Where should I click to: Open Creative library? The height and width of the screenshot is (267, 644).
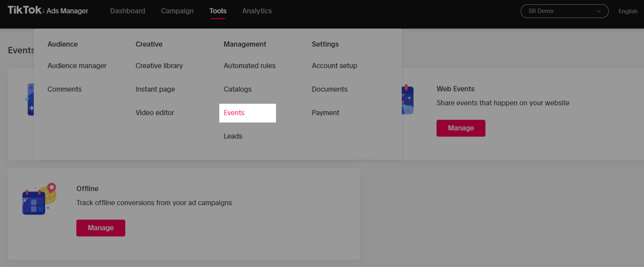[159, 66]
